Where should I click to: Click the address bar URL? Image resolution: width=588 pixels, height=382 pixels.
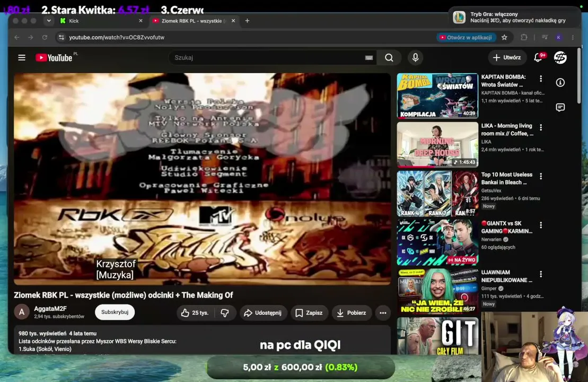(x=117, y=37)
